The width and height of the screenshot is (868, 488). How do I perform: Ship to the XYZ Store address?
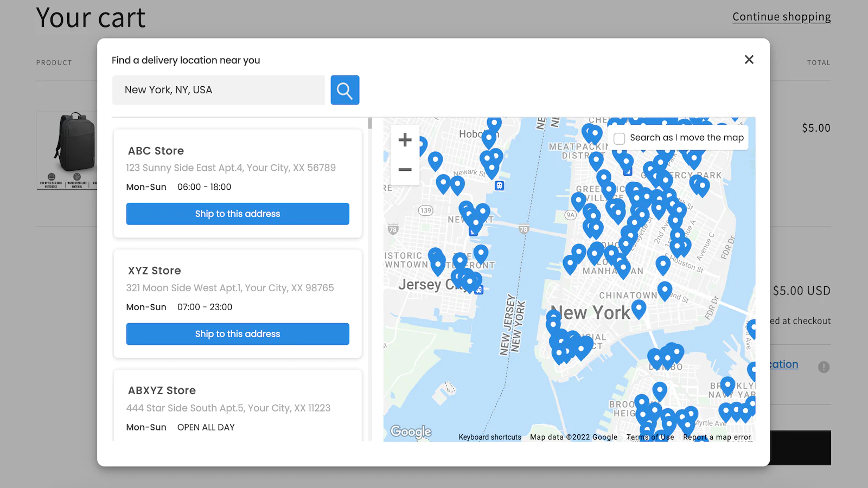238,334
